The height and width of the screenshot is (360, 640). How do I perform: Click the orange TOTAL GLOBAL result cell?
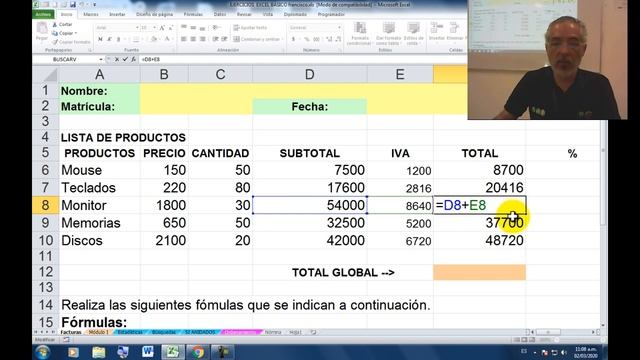480,272
